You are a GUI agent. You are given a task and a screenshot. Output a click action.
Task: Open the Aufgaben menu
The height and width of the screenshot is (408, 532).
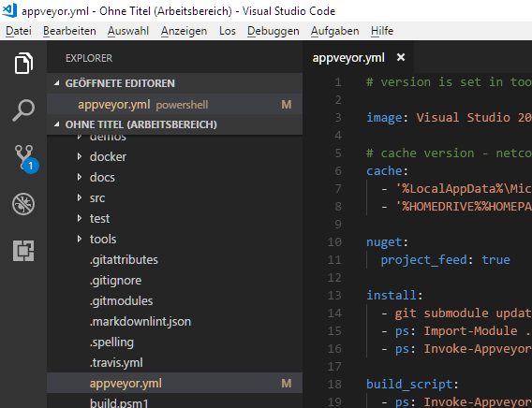coord(335,31)
